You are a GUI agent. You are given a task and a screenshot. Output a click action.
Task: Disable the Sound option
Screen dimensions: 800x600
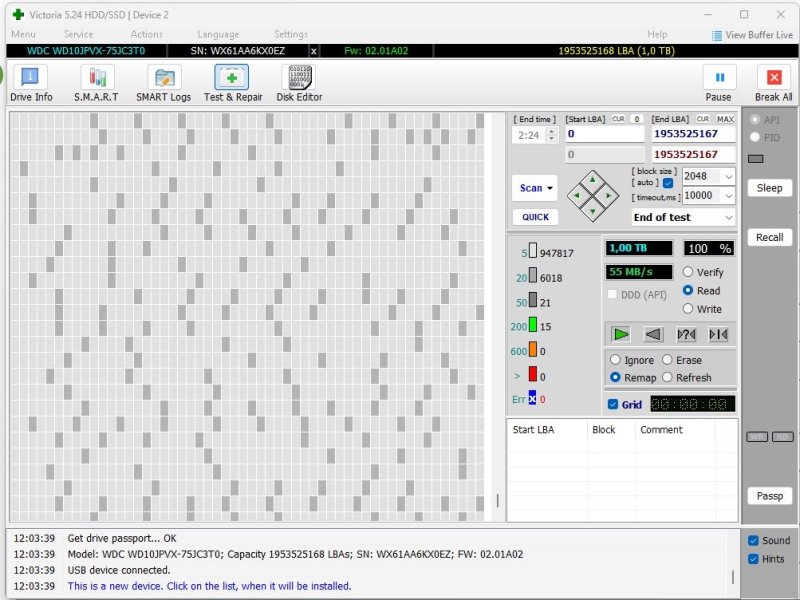pyautogui.click(x=755, y=540)
